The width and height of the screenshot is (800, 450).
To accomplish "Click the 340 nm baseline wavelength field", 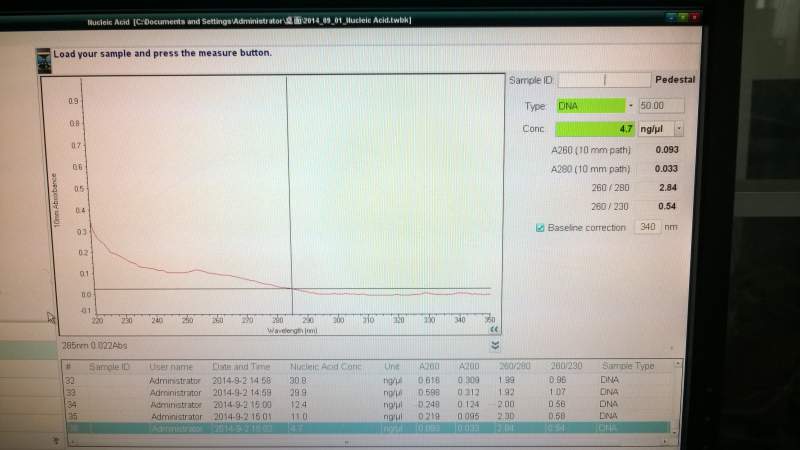I will click(x=647, y=227).
